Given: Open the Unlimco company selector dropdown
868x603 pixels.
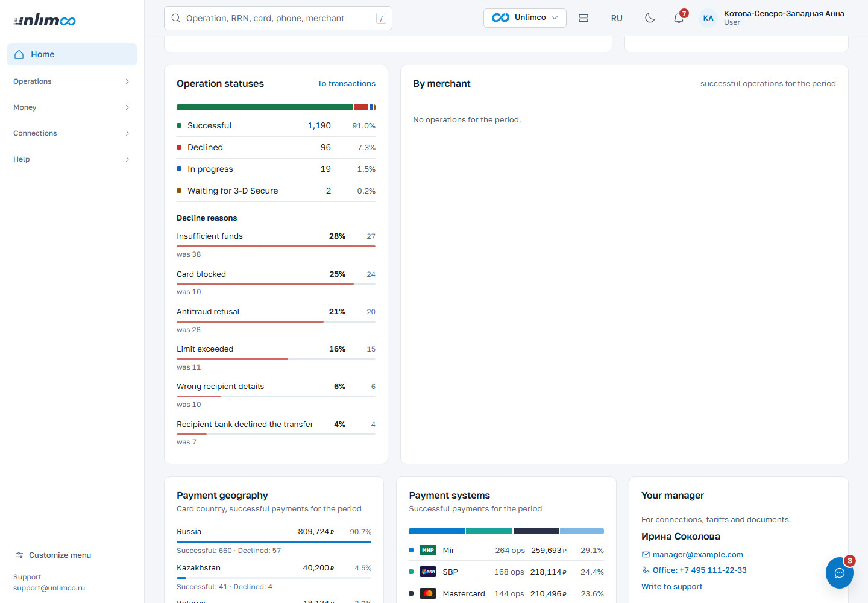Looking at the screenshot, I should pos(525,18).
